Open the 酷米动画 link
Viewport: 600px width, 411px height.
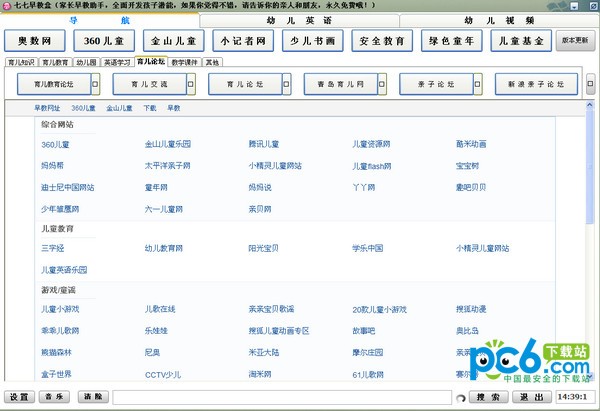pyautogui.click(x=471, y=144)
